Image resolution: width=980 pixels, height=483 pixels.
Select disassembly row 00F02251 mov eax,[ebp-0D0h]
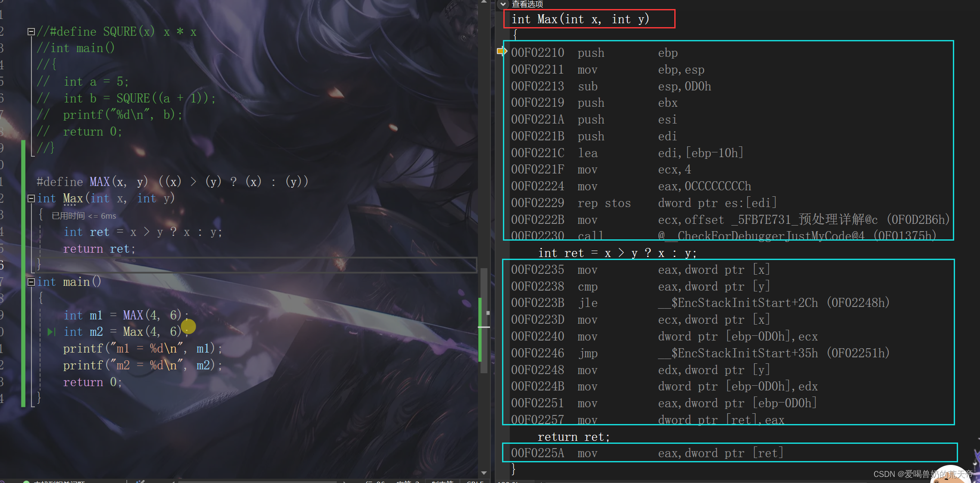[x=664, y=403]
